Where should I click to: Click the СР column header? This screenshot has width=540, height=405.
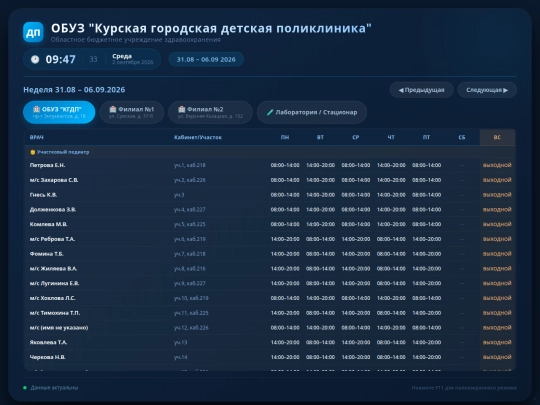point(356,137)
